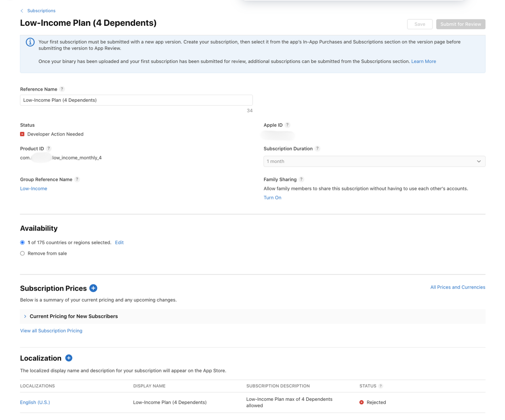
Task: Click the help icon beside Reference Name
Action: pos(62,89)
